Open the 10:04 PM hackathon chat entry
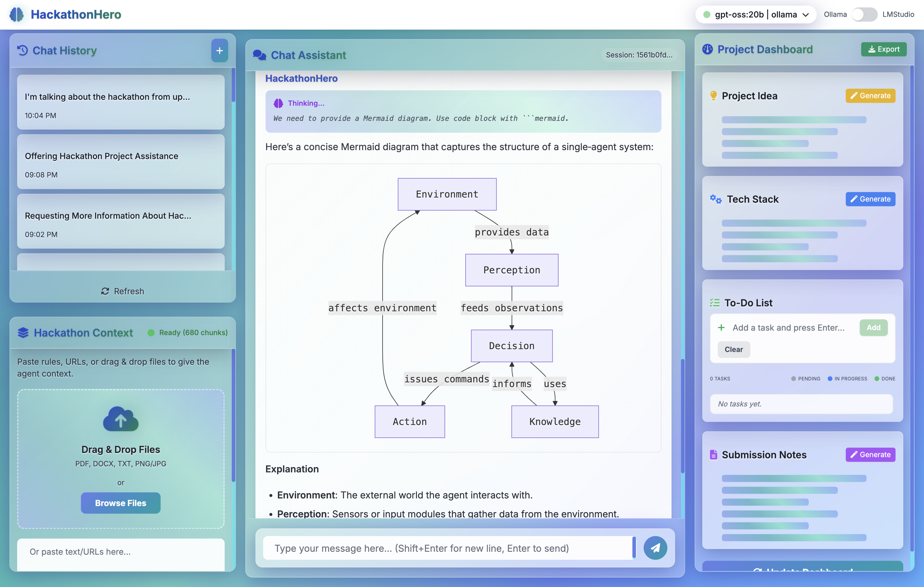The image size is (924, 587). tap(121, 102)
